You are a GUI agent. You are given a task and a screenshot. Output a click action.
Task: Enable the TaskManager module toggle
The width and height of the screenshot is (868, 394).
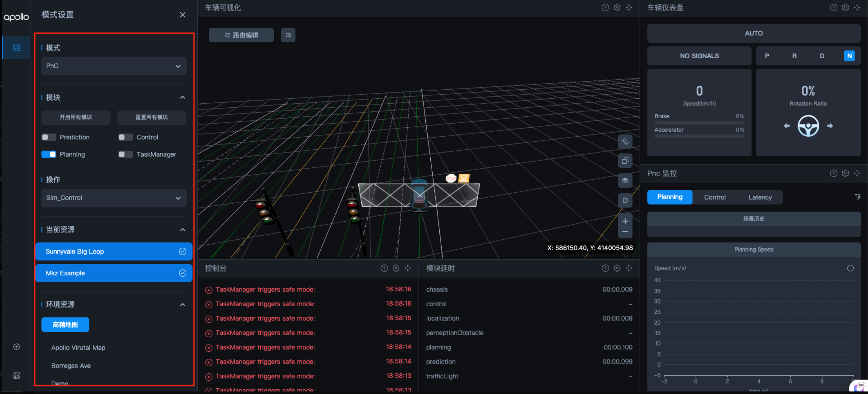click(125, 154)
